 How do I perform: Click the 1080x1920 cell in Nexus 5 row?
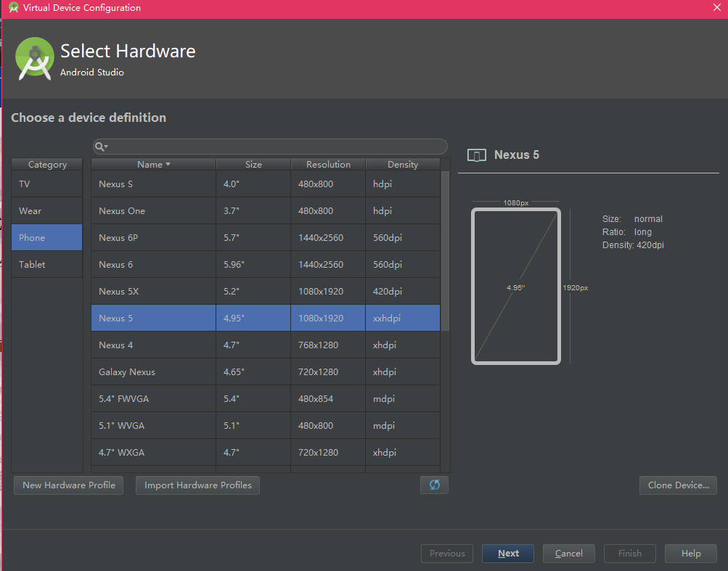coord(328,319)
